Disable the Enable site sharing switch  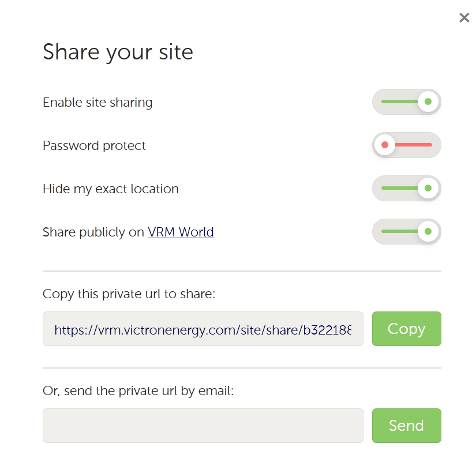coord(407,102)
